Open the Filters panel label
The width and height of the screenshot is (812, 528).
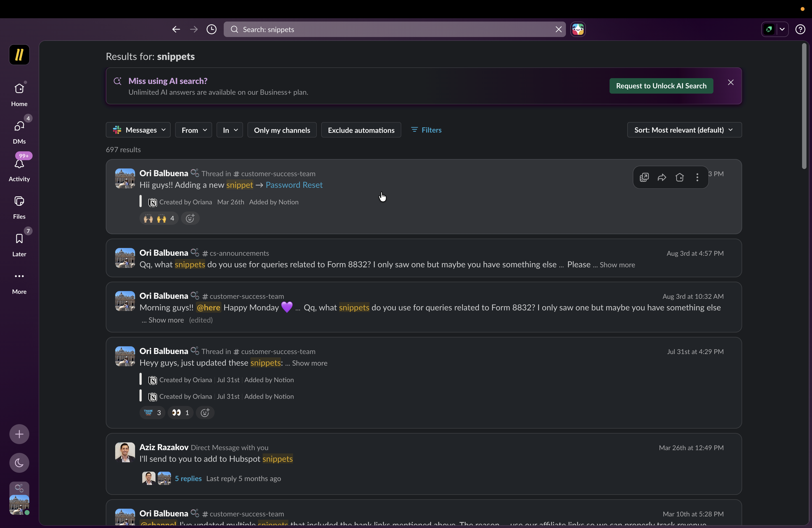(431, 130)
